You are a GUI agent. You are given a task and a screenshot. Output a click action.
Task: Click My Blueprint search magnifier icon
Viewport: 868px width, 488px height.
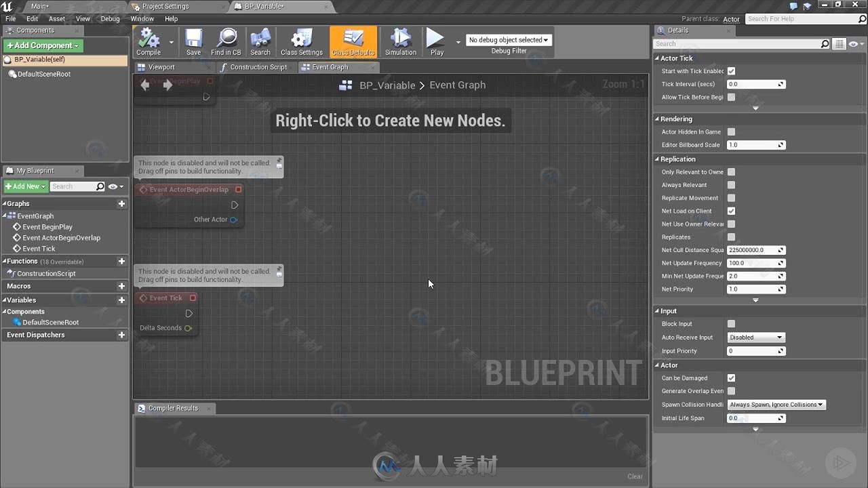(x=100, y=186)
